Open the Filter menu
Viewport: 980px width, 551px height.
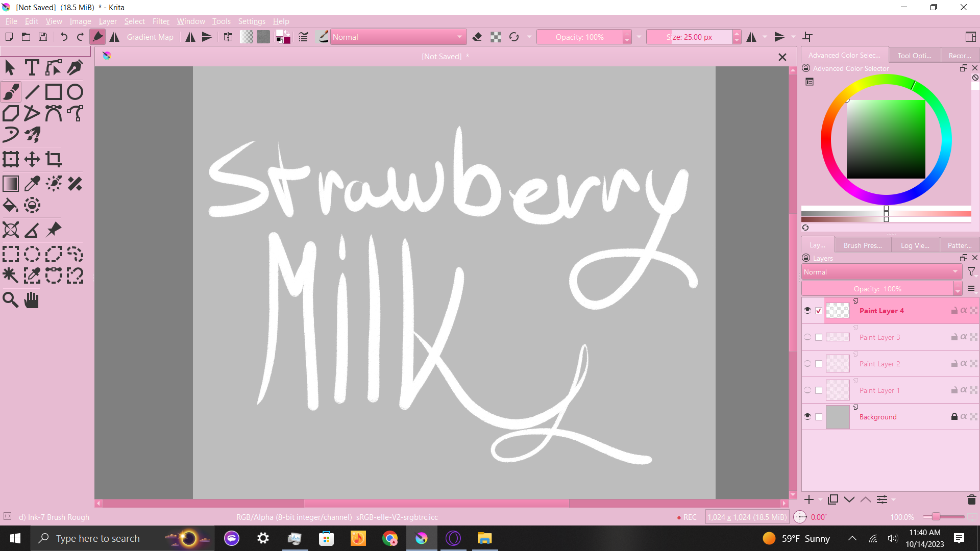point(160,21)
